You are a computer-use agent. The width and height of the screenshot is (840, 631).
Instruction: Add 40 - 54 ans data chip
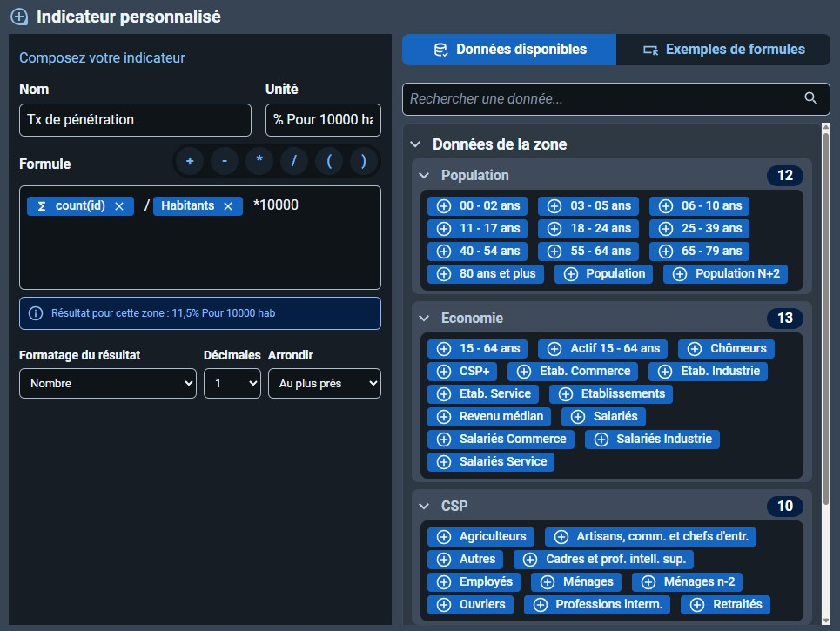pyautogui.click(x=477, y=252)
